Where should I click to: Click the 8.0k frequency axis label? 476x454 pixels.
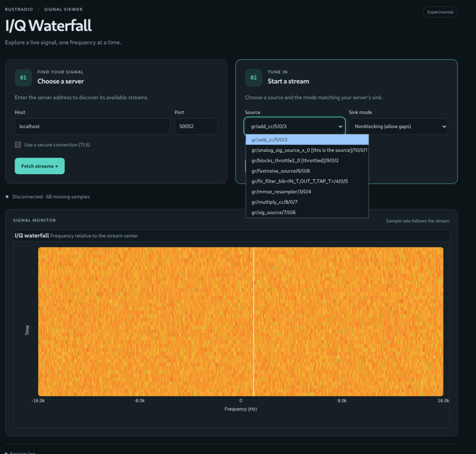pos(342,401)
